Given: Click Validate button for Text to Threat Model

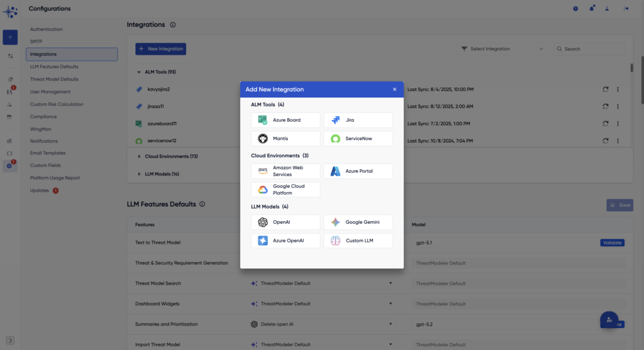Looking at the screenshot, I should (x=612, y=243).
